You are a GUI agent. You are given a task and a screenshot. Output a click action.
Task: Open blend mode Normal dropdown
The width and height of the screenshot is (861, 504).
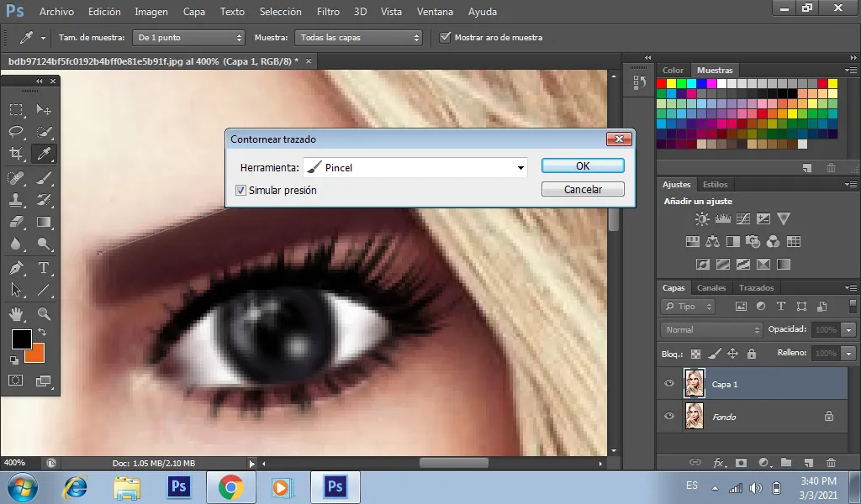[711, 329]
